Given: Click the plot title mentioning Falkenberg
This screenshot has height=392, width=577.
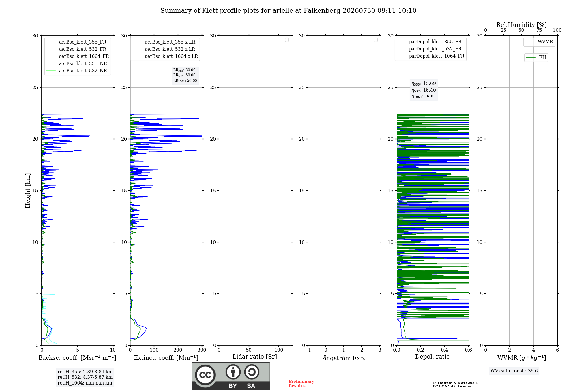Looking at the screenshot, I should 288,11.
